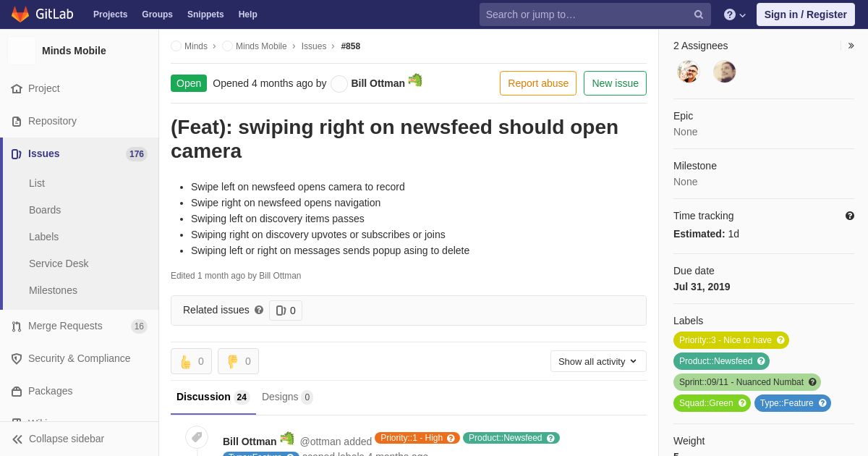
Task: Click the Repository file icon
Action: (17, 121)
